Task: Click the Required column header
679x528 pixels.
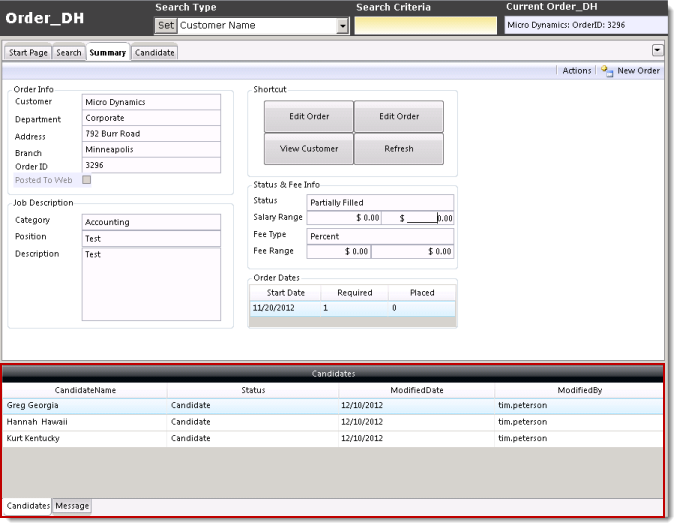Action: [x=355, y=293]
